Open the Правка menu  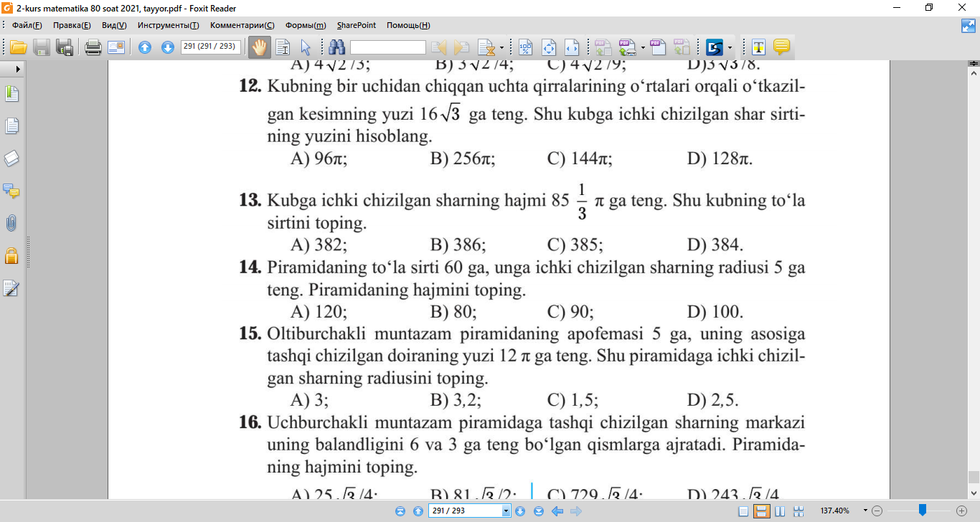point(72,25)
